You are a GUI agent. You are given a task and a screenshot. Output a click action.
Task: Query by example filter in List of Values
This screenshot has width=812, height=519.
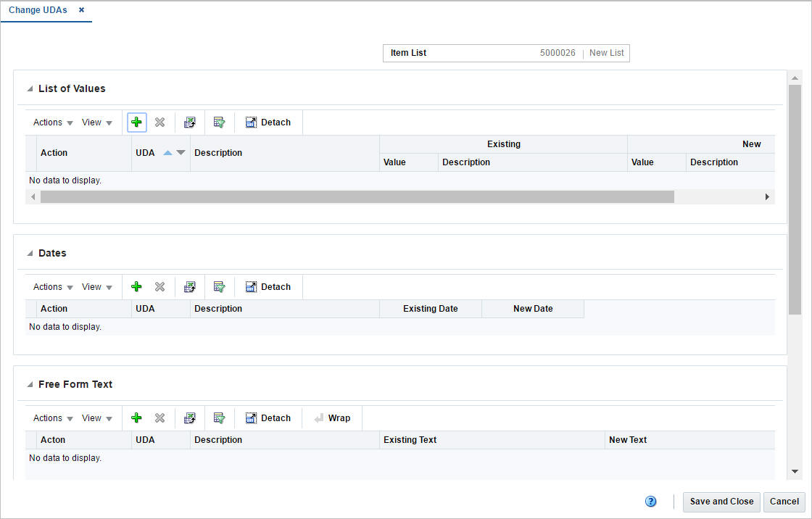click(220, 123)
